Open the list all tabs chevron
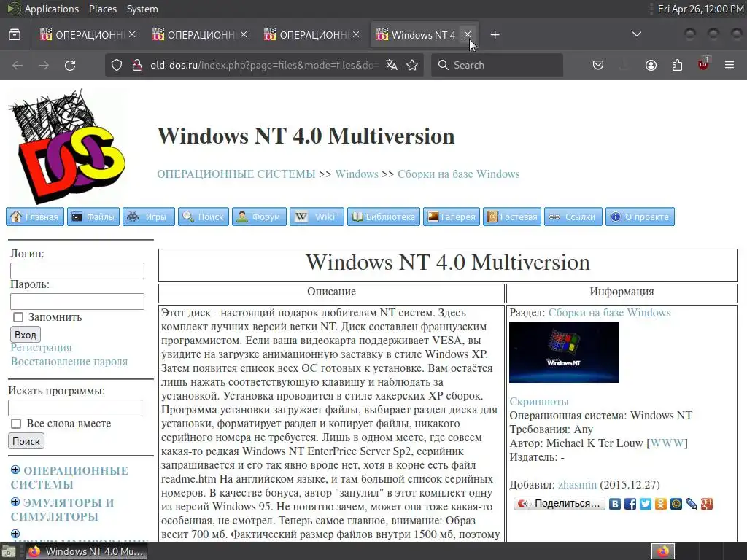Image resolution: width=747 pixels, height=560 pixels. (636, 34)
